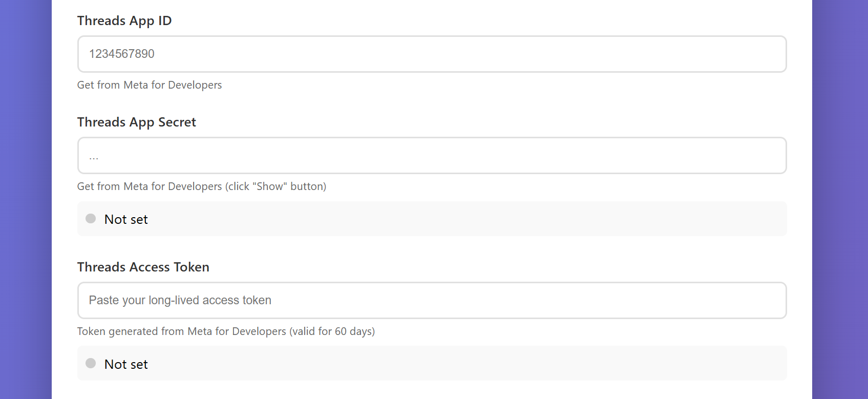This screenshot has width=868, height=399.
Task: Click inside the Threads App Secret field
Action: point(432,155)
